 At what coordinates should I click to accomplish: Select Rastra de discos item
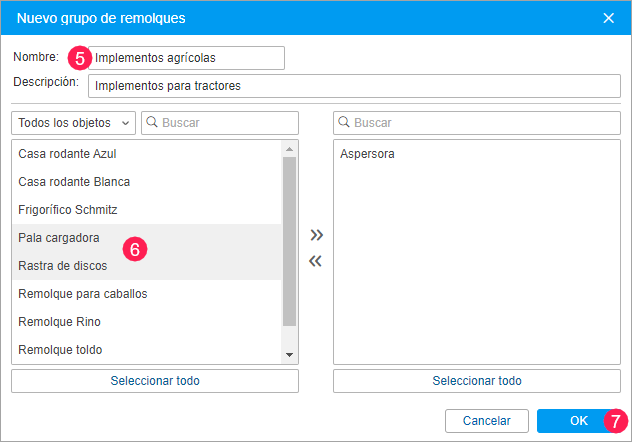click(62, 266)
